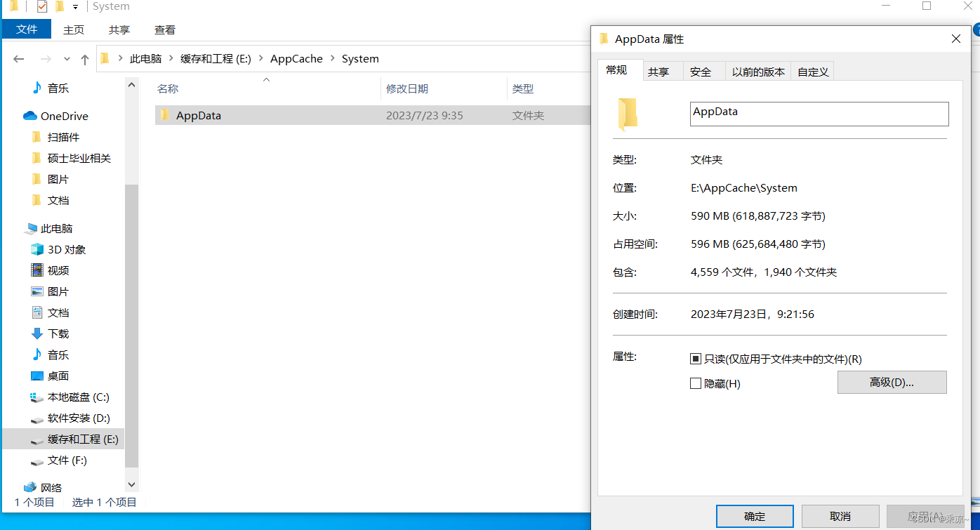Go up one folder level arrow
Viewport: 980px width, 530px height.
pyautogui.click(x=85, y=60)
